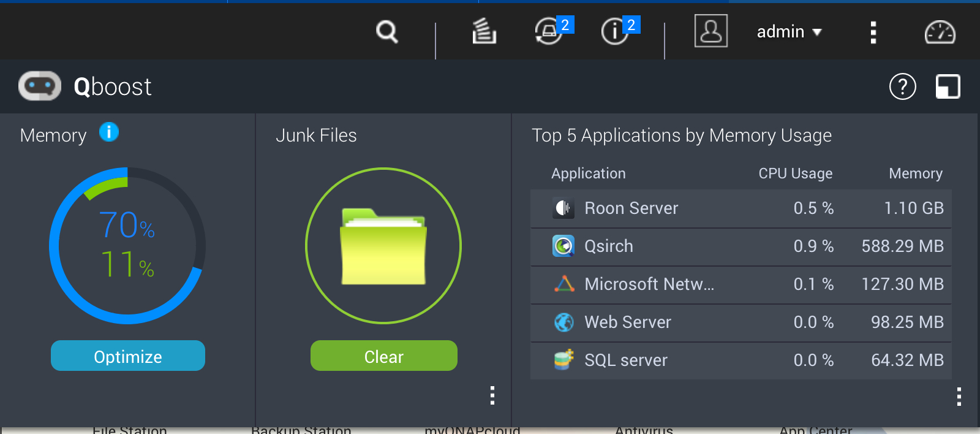The height and width of the screenshot is (434, 980).
Task: Open Qboost help question mark
Action: [x=902, y=86]
